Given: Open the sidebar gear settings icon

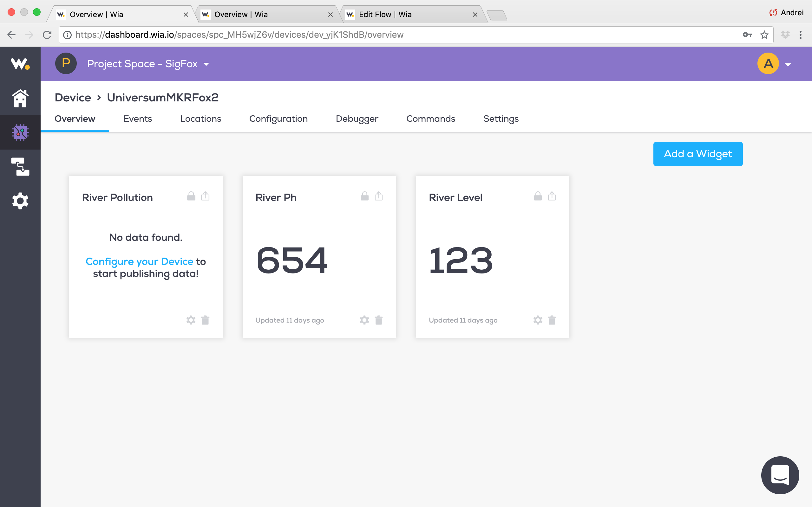Looking at the screenshot, I should coord(20,201).
